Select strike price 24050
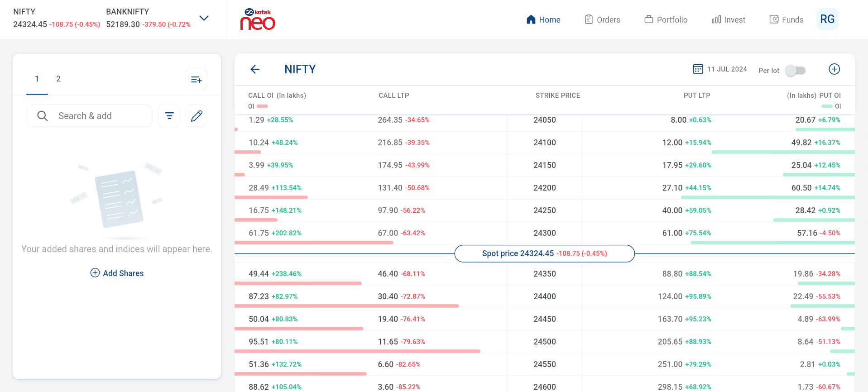 coord(544,120)
